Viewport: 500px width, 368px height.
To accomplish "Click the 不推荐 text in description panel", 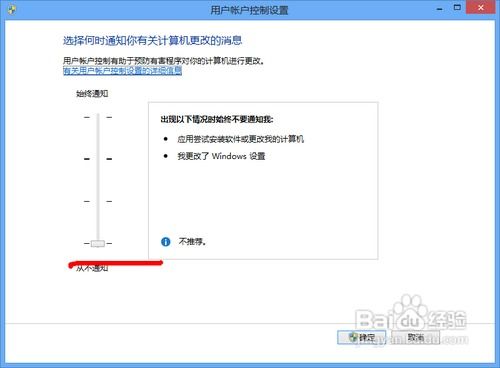I will (192, 242).
